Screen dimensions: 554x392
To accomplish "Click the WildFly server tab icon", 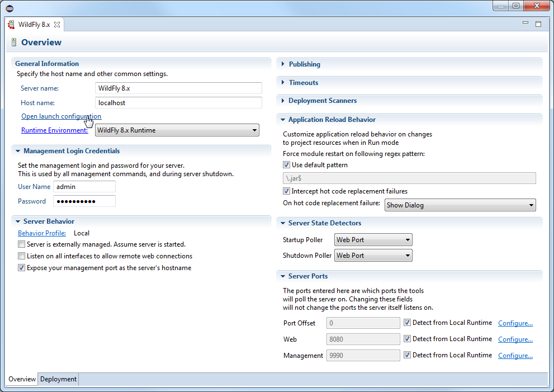I will click(x=11, y=25).
